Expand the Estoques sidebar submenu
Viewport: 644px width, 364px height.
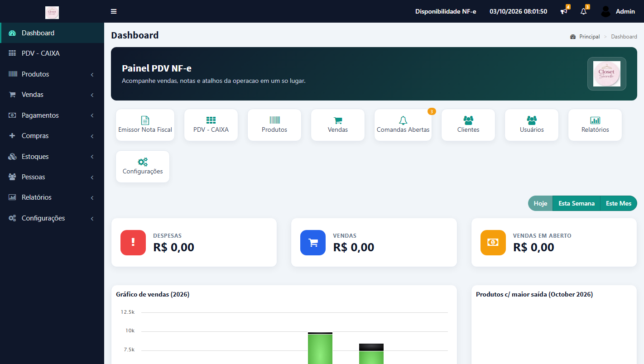(52, 157)
